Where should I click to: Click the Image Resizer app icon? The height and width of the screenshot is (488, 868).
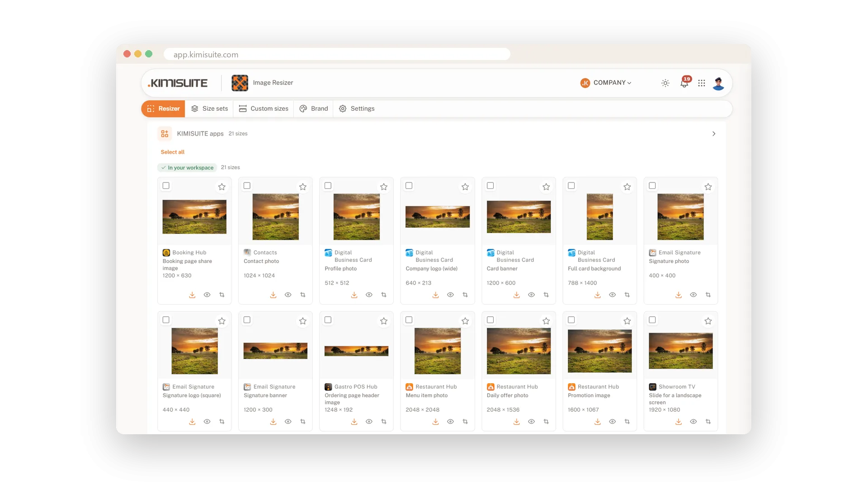pos(240,83)
